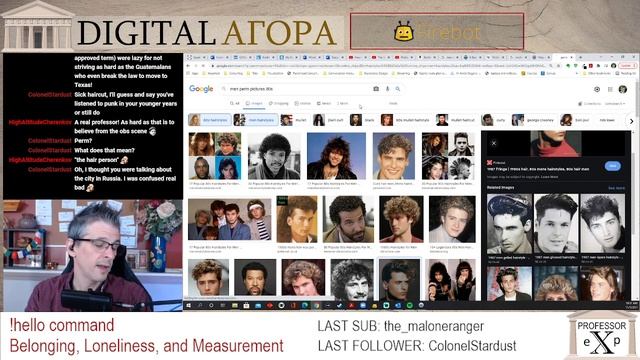Open the Windows Start menu
Screen dimensions: 640x360
tap(189, 305)
